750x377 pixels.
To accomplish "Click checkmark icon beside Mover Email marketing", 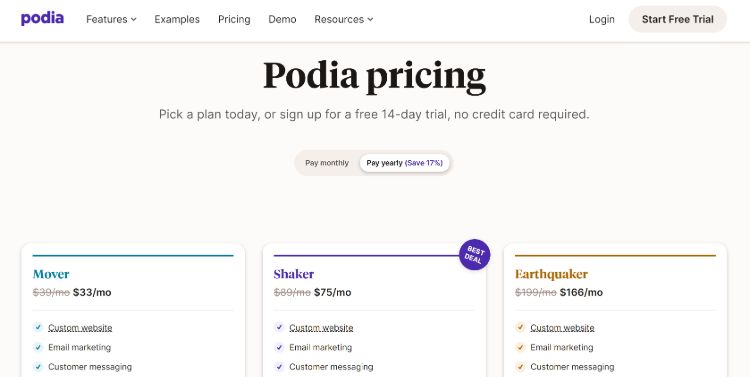I will pyautogui.click(x=38, y=347).
